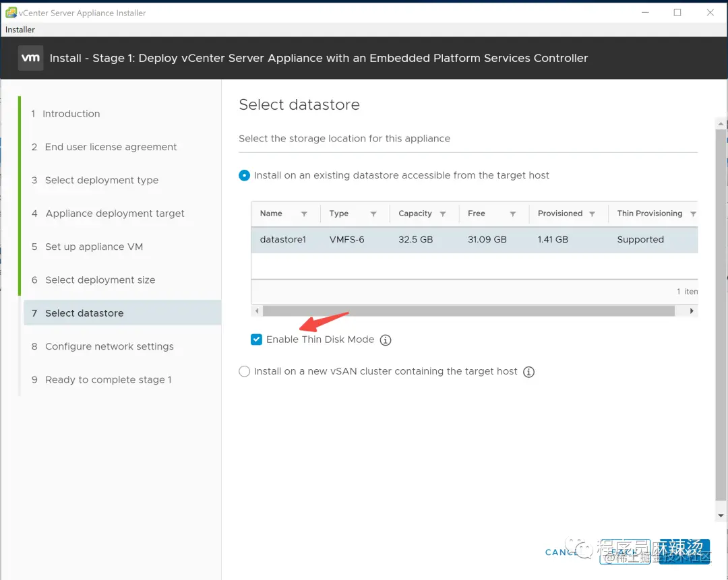Select step 7 Select datastore
This screenshot has width=728, height=580.
[122, 313]
